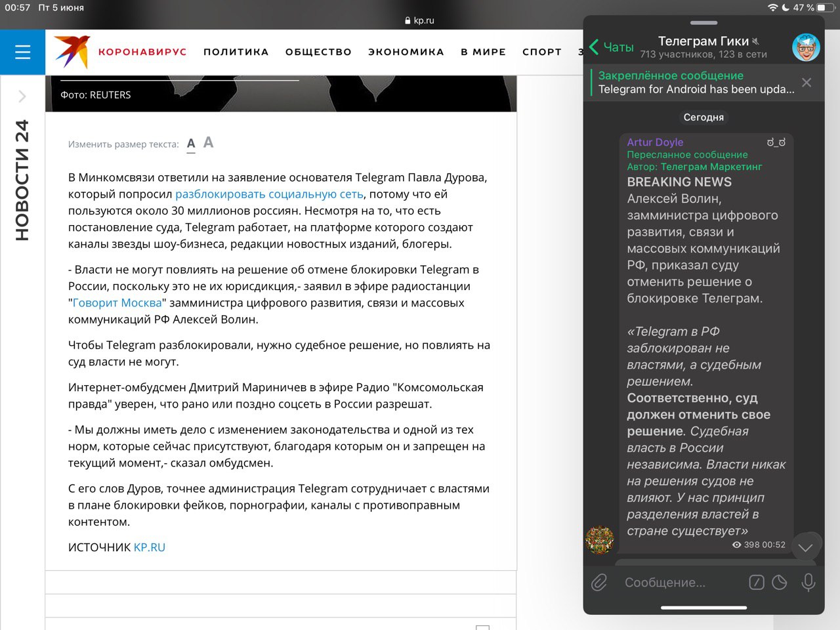Open the КОРОНАВИРУС section

tap(142, 52)
